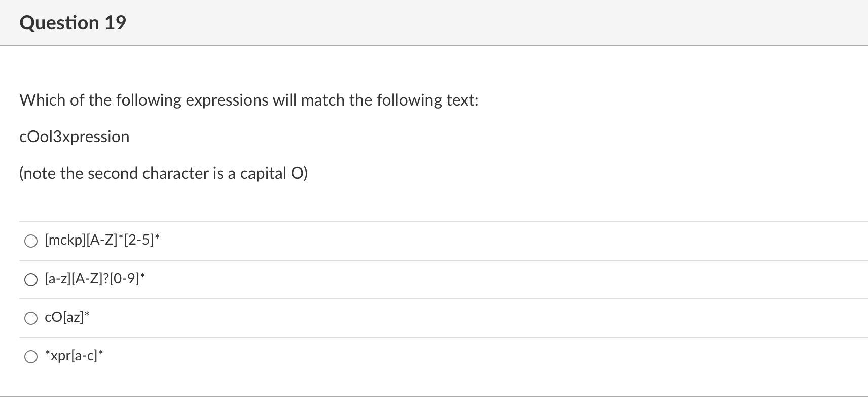
Task: Click the sample text cOol3xpression
Action: 75,137
